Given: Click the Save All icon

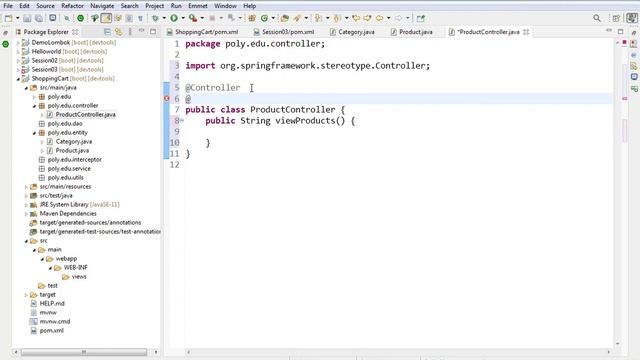Looking at the screenshot, I should 39,18.
